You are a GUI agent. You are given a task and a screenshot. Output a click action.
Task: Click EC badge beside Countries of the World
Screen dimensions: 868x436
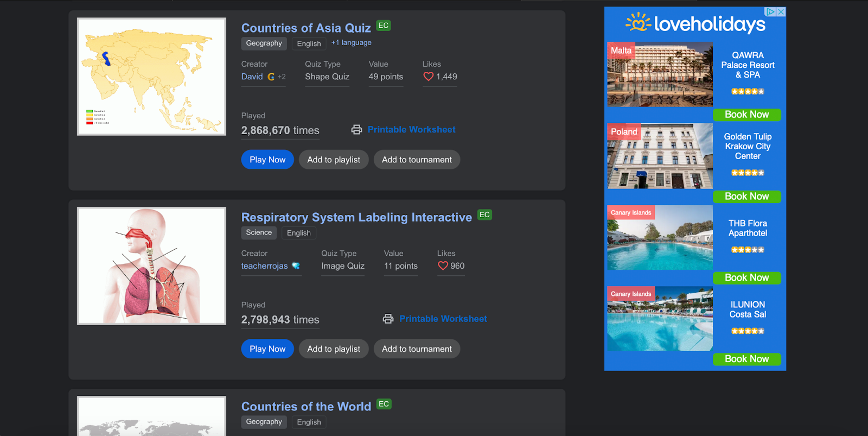[x=384, y=404]
